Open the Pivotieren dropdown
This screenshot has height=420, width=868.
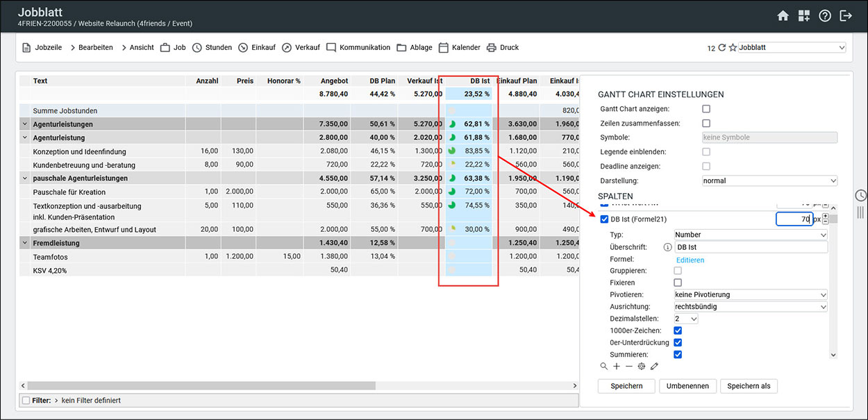coord(751,294)
